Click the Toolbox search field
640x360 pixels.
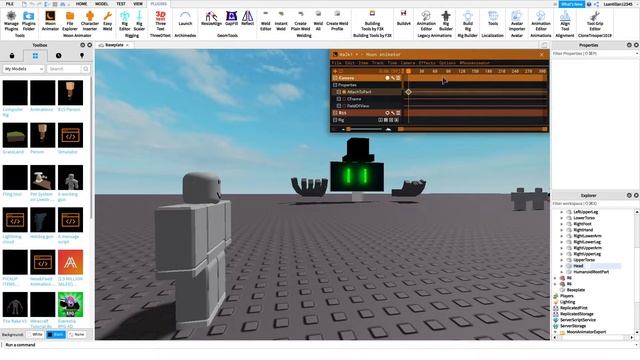pyautogui.click(x=64, y=69)
